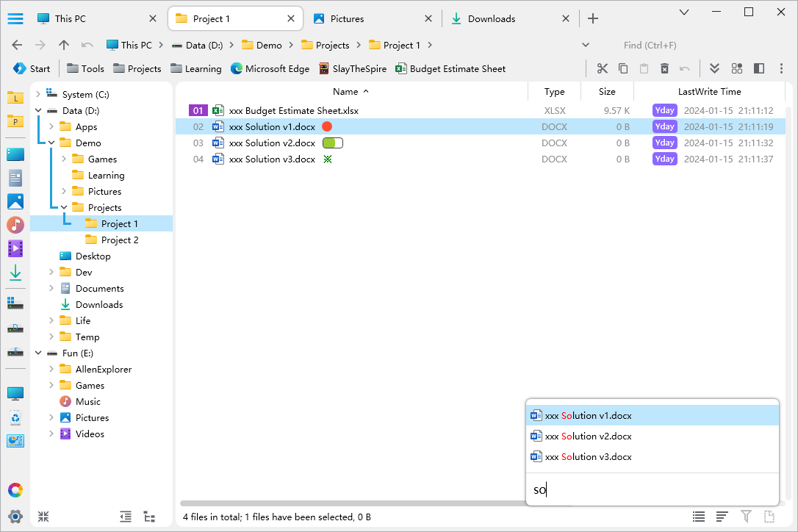The image size is (798, 532).
Task: Expand the System (C:) drive node
Action: click(x=38, y=95)
